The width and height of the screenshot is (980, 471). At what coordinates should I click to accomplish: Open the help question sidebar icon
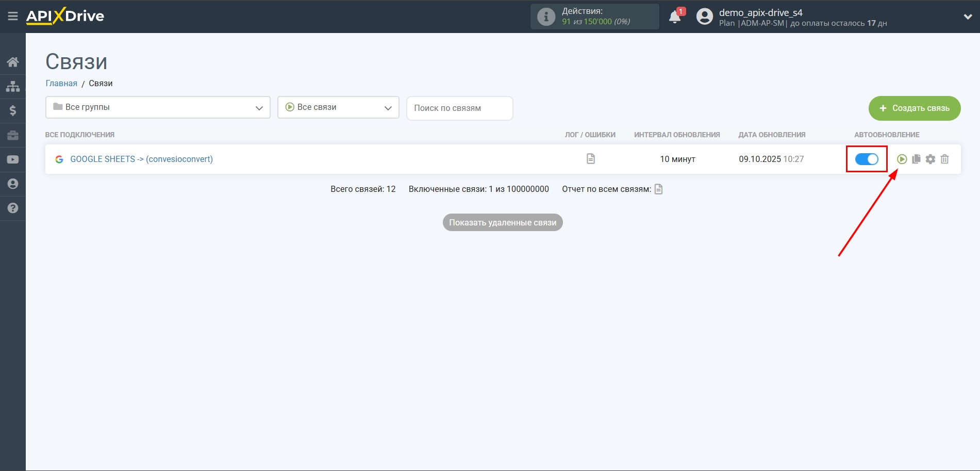coord(13,208)
